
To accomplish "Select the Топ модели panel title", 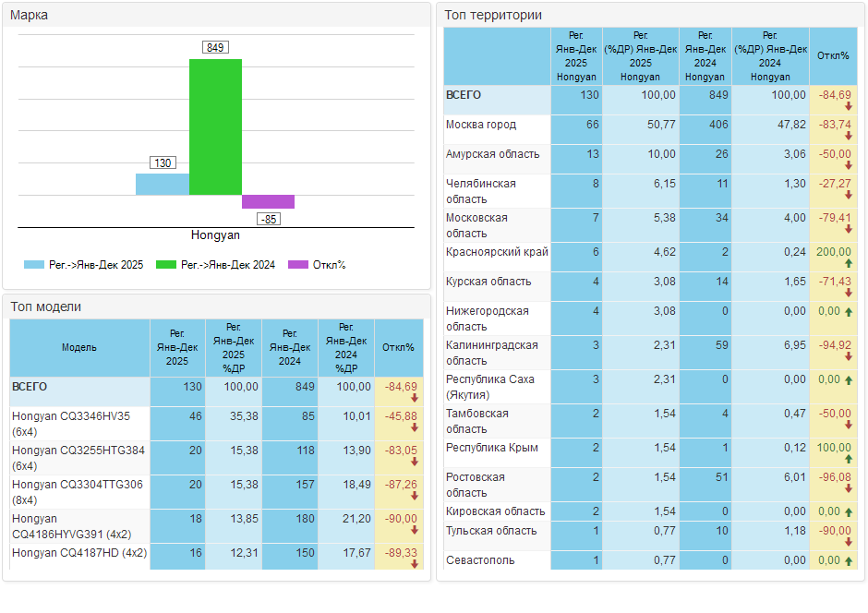I will click(x=45, y=306).
